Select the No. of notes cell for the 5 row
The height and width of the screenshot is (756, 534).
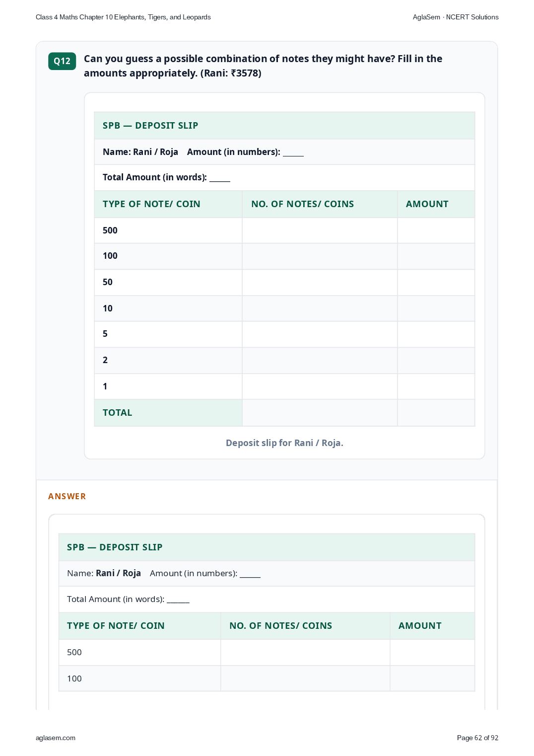pos(320,334)
